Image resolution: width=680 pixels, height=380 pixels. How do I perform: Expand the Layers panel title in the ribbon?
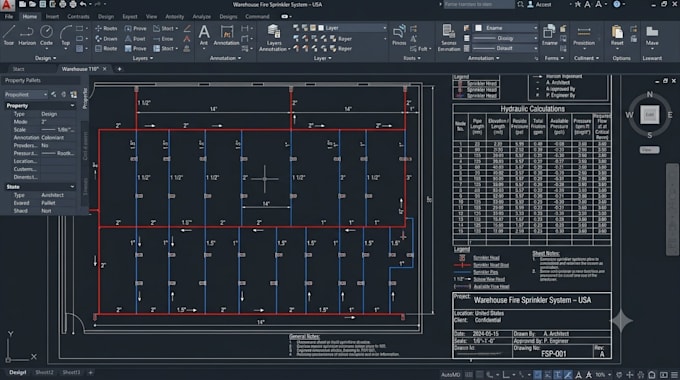click(x=142, y=58)
